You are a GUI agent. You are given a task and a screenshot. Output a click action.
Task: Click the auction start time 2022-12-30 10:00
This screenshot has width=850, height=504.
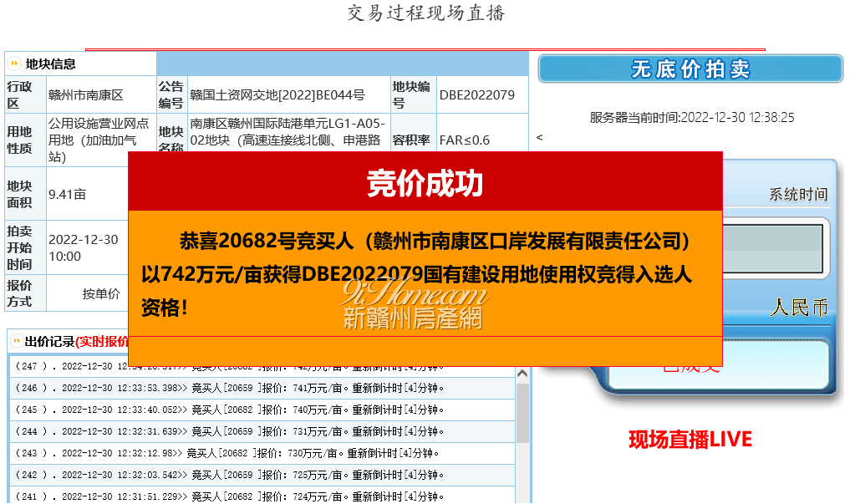coord(83,247)
